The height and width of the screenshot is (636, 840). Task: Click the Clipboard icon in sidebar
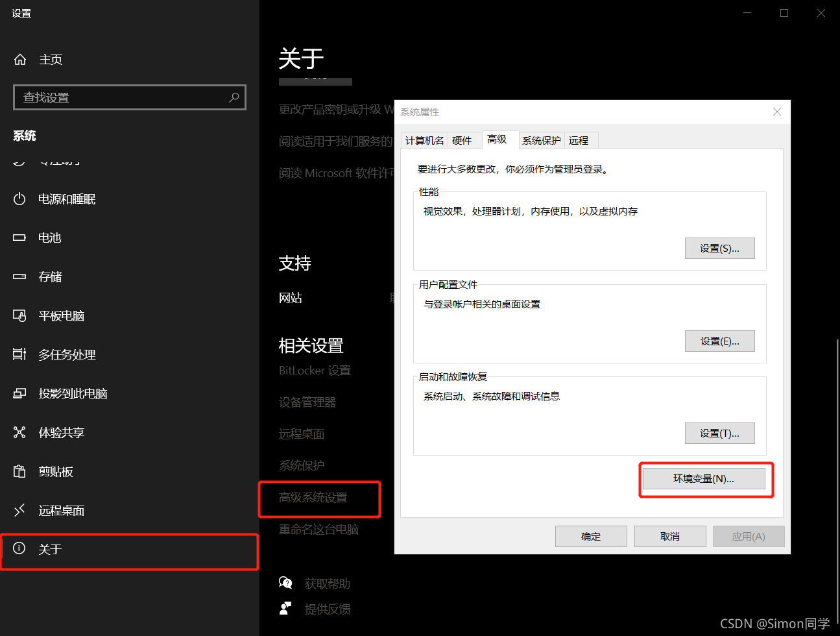tap(19, 472)
